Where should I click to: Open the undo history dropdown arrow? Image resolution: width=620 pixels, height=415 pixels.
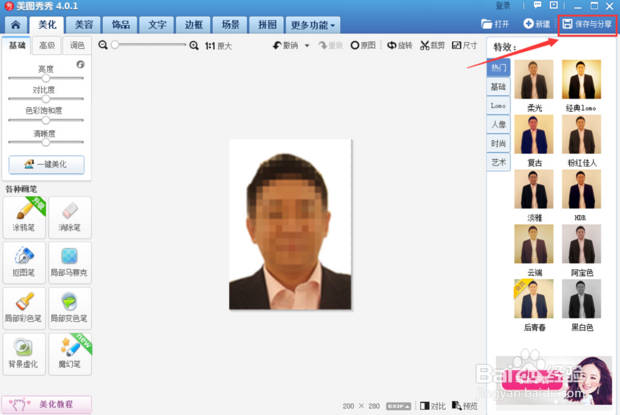coord(307,46)
